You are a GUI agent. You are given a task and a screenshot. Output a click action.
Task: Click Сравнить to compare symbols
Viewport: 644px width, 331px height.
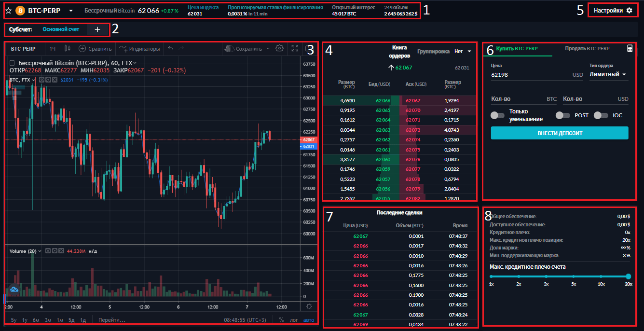click(x=95, y=48)
